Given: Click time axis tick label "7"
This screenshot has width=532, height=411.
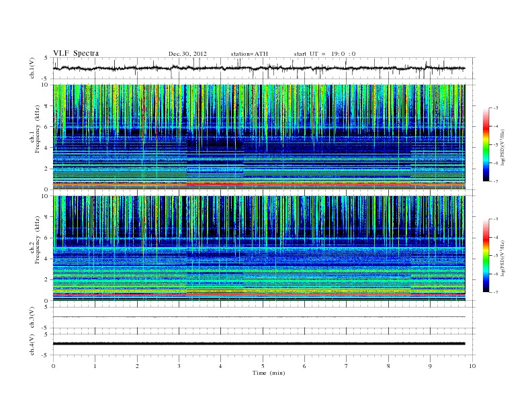Looking at the screenshot, I should (347, 366).
